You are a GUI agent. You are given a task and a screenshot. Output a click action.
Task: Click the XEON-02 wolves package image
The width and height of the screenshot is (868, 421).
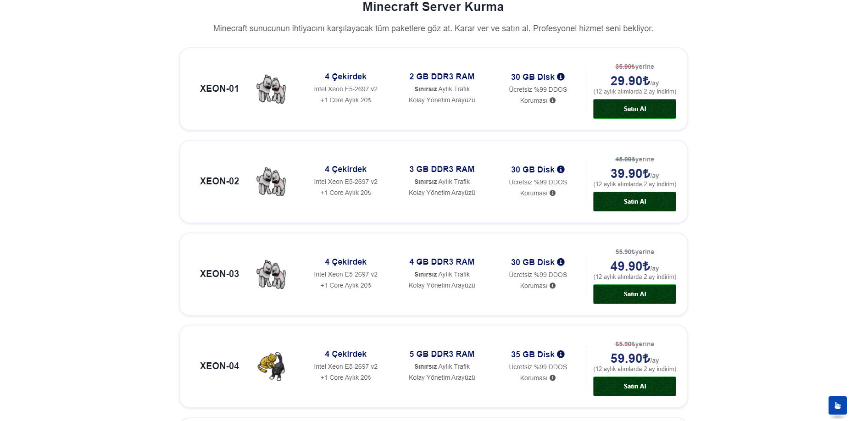click(271, 182)
